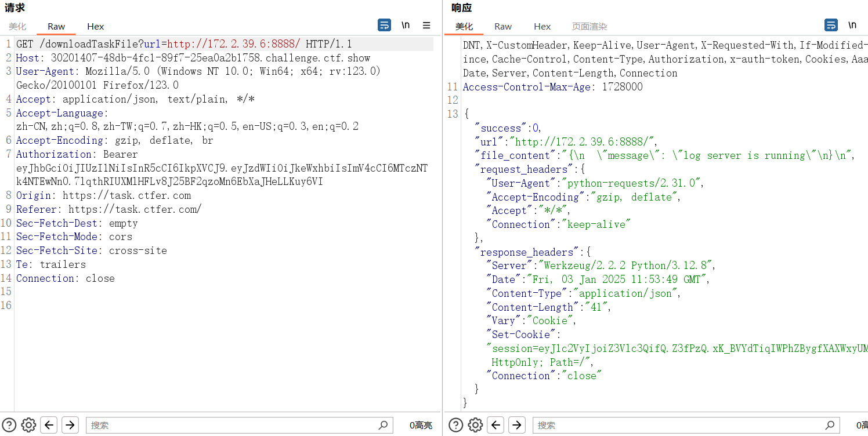Click the Connection: close request header
This screenshot has height=436, width=868.
65,278
